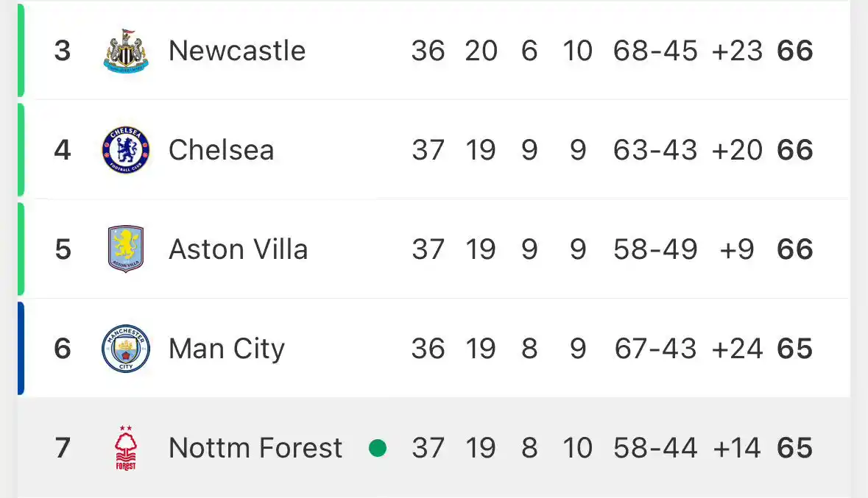Screen dimensions: 868x498
Task: Click the Chelsea club crest
Action: click(x=126, y=150)
